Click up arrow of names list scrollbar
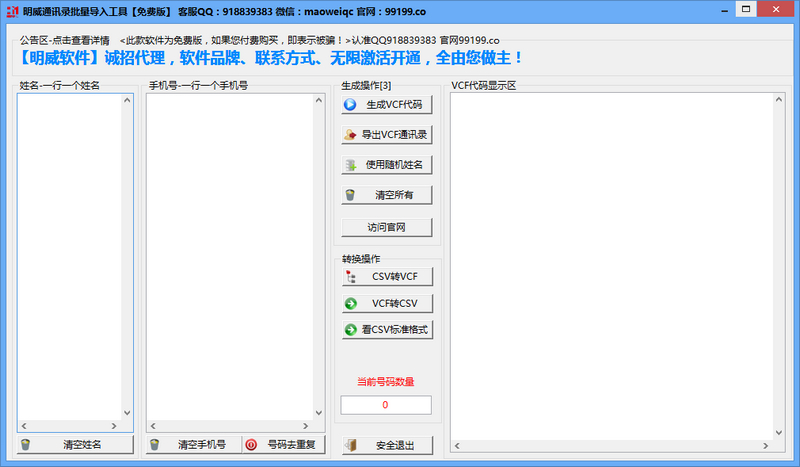The image size is (800, 467). coord(127,101)
